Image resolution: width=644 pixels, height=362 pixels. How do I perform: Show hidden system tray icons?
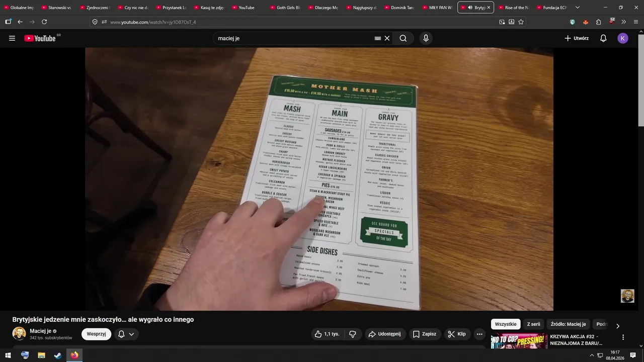(592, 355)
